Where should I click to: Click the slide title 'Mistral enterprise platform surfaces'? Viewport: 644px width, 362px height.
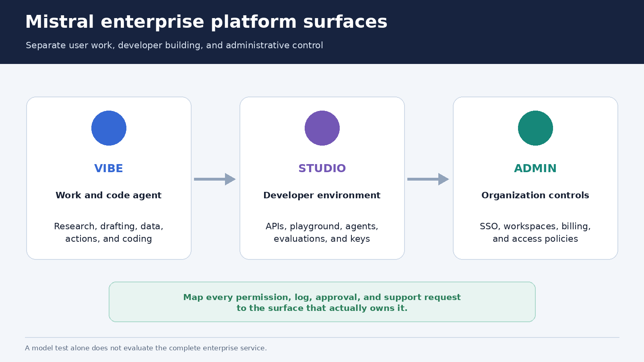coord(206,22)
